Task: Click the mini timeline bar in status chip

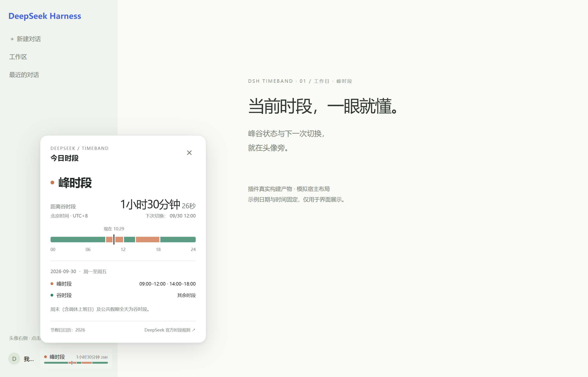Action: 76,363
